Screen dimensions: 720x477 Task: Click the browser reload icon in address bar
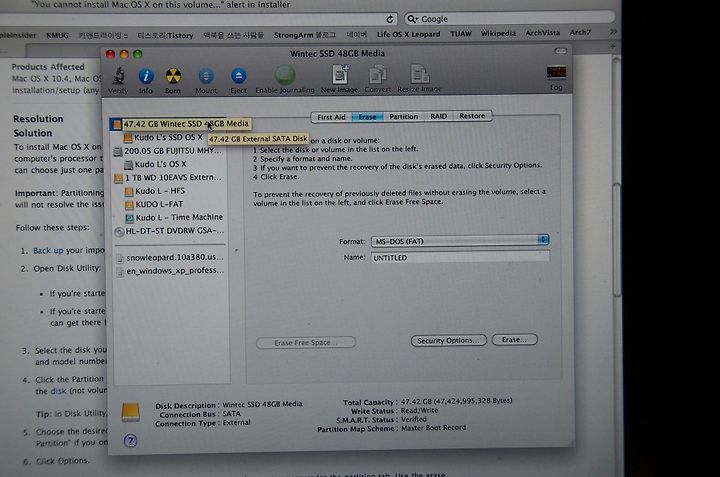[390, 19]
